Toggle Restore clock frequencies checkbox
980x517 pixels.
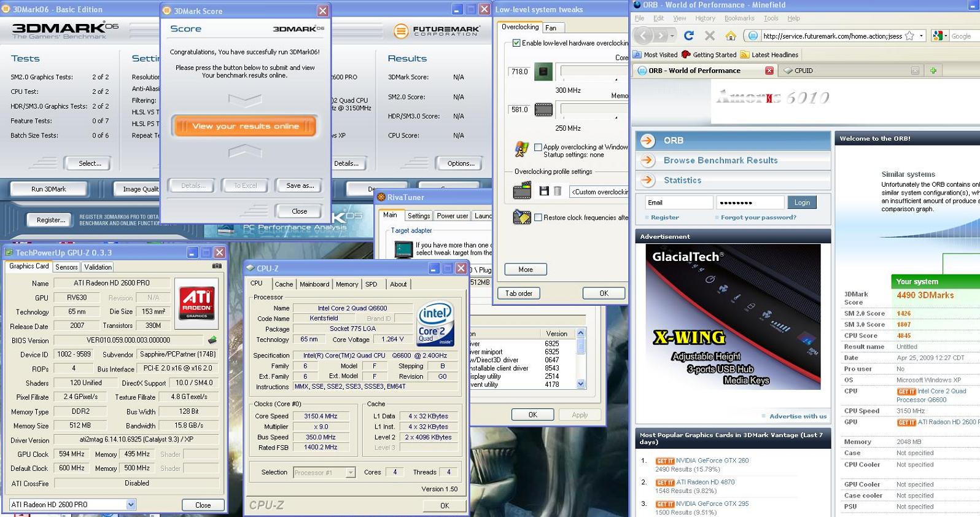point(538,217)
